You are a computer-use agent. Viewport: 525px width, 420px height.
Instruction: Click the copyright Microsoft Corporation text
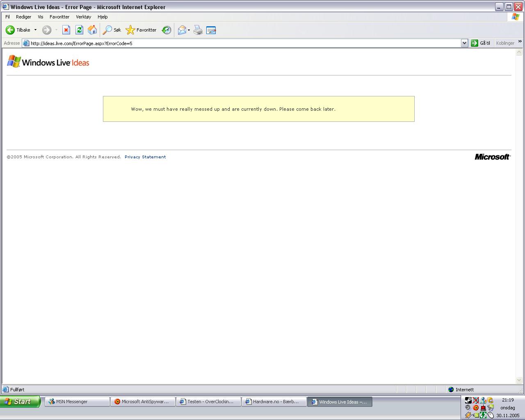pos(64,157)
